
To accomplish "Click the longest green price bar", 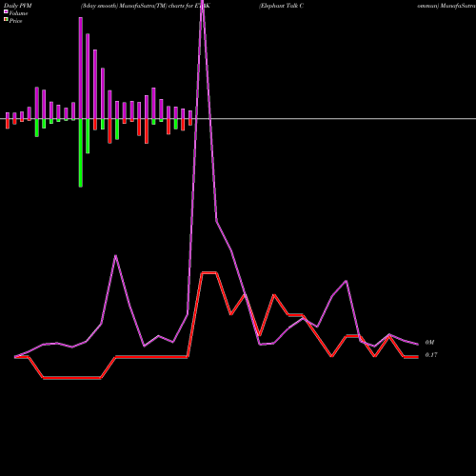I will 81,153.
